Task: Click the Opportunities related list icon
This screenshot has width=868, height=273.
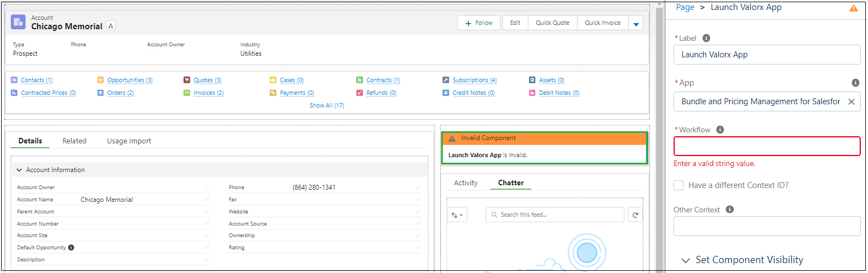Action: 100,80
